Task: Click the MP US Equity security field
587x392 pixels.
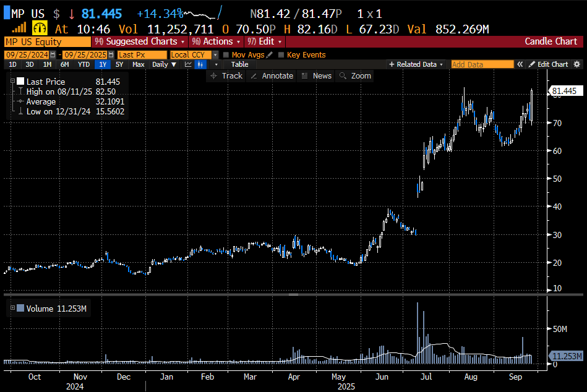Action: 47,41
